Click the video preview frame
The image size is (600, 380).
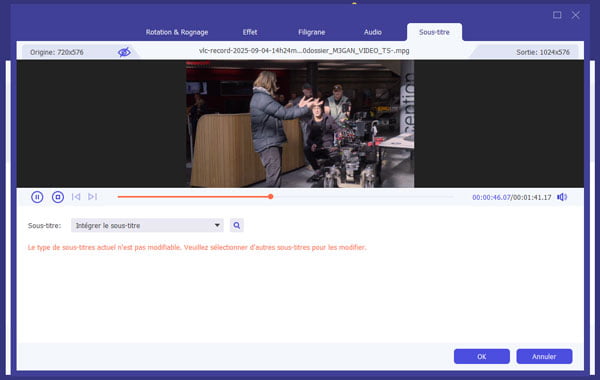300,124
